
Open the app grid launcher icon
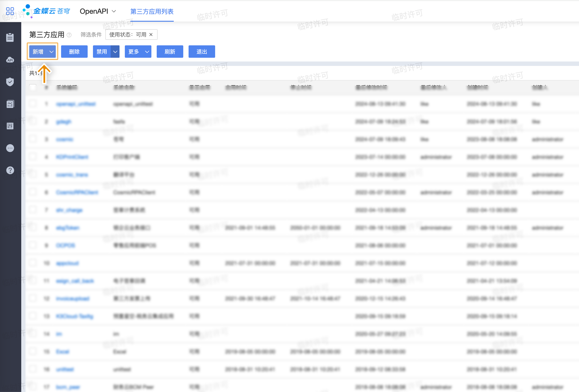click(x=10, y=11)
